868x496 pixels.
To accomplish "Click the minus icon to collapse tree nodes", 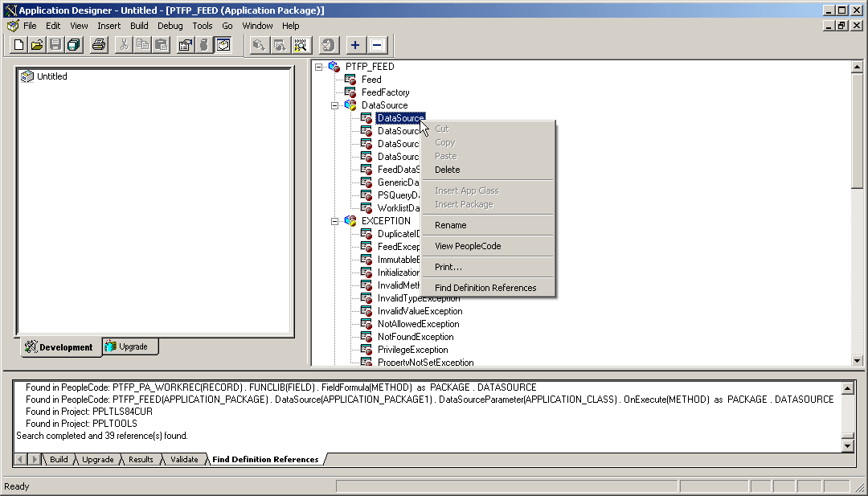I will (376, 45).
